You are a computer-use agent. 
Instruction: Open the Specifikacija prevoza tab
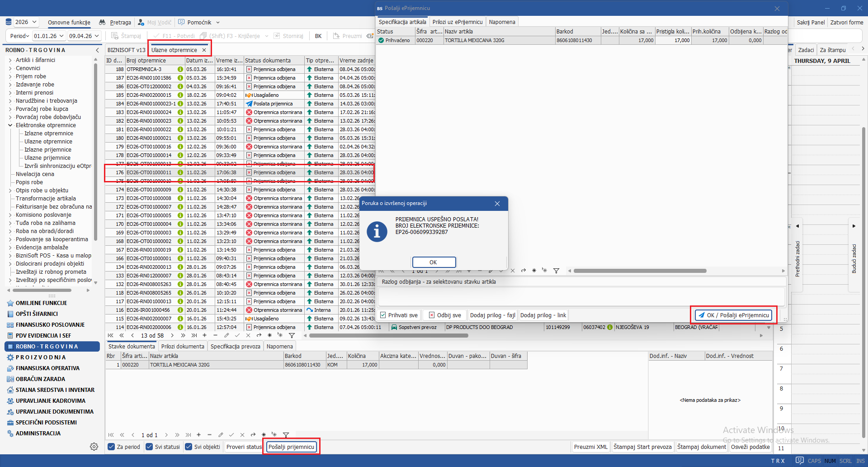tap(235, 346)
